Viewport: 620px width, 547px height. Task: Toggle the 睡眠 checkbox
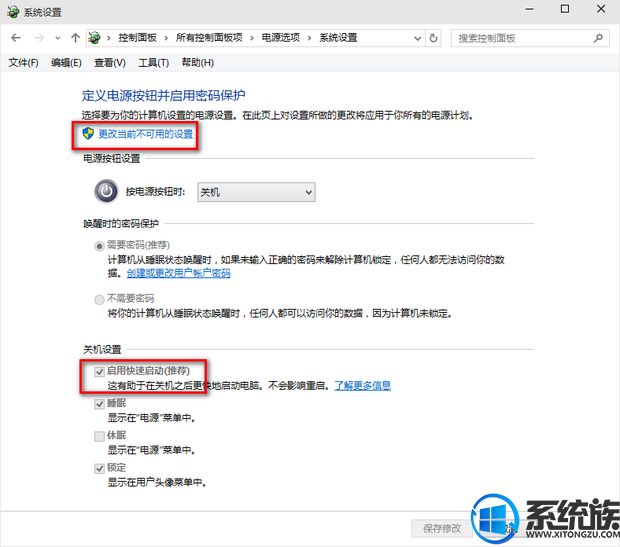(x=99, y=404)
